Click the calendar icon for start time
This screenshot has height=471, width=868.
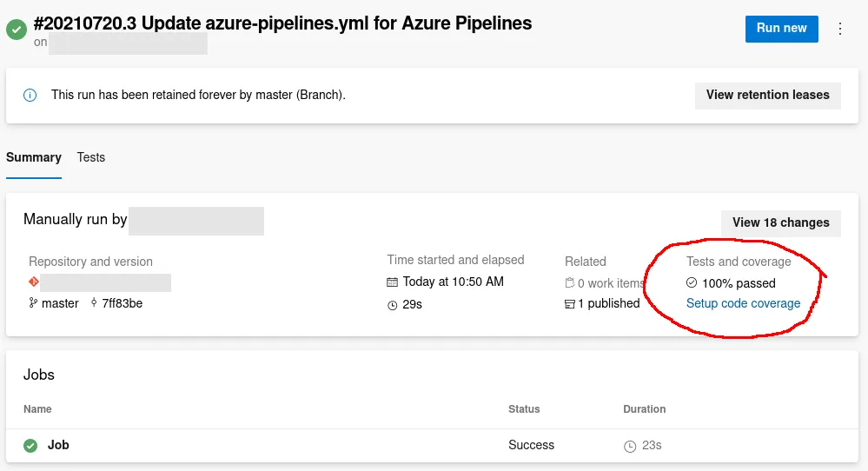tap(393, 282)
